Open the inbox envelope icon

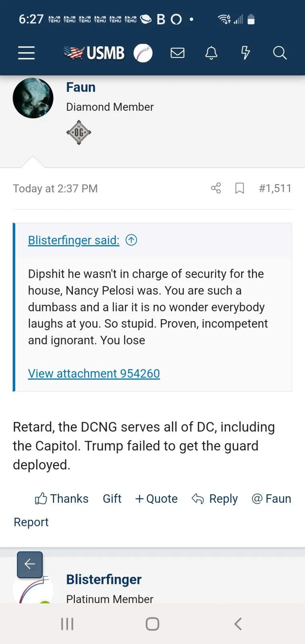tap(177, 53)
